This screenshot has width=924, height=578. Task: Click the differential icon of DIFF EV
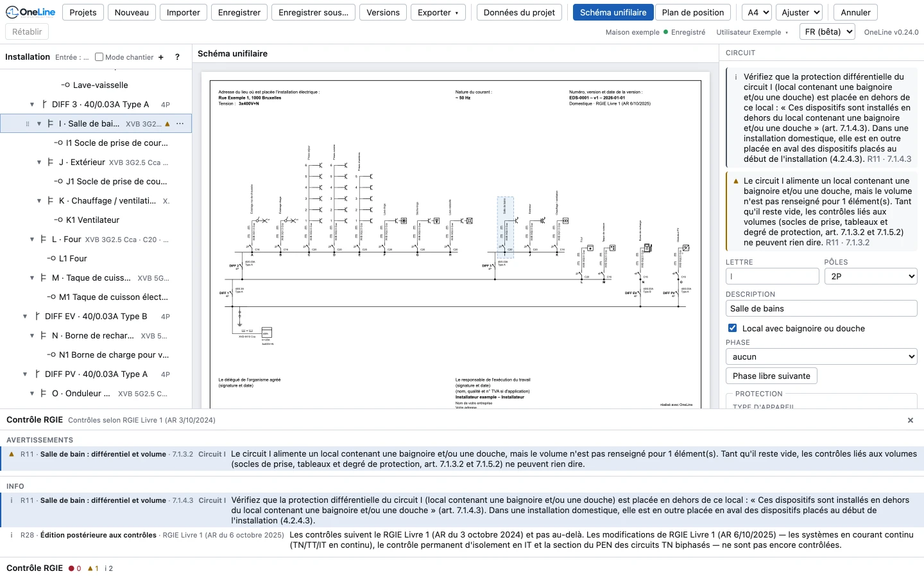pyautogui.click(x=37, y=317)
